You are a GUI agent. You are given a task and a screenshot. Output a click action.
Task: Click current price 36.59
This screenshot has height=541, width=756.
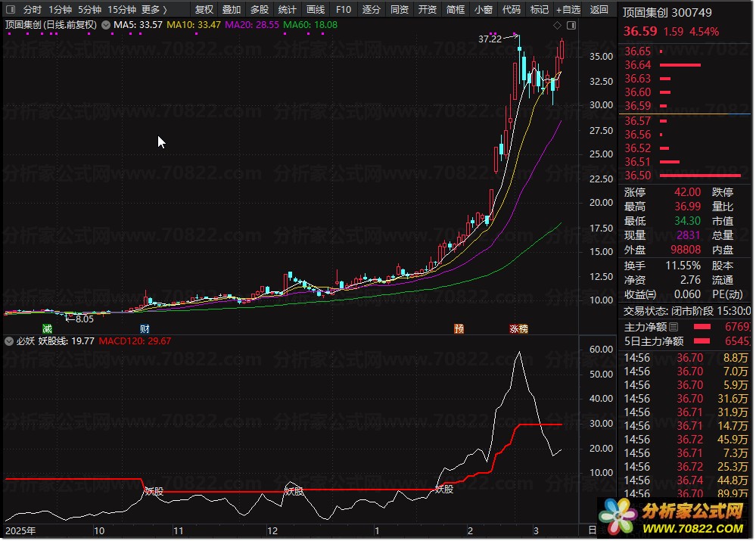coord(639,31)
